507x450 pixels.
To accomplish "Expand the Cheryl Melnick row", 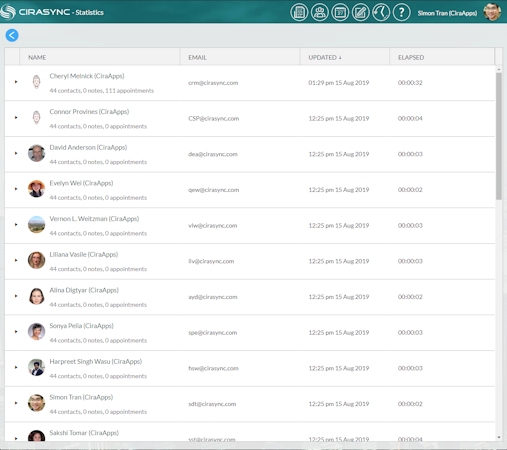I will point(16,82).
